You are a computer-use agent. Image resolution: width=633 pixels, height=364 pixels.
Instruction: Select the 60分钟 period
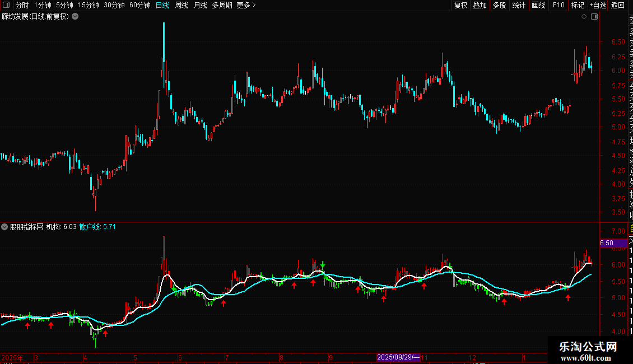140,5
